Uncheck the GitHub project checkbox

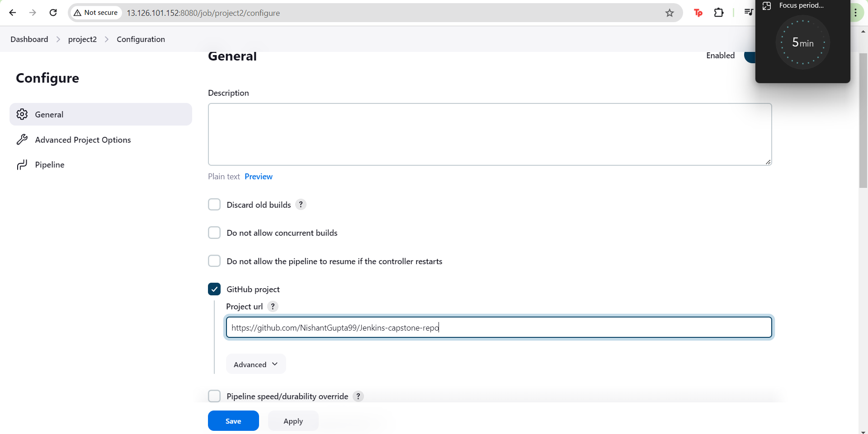(214, 289)
